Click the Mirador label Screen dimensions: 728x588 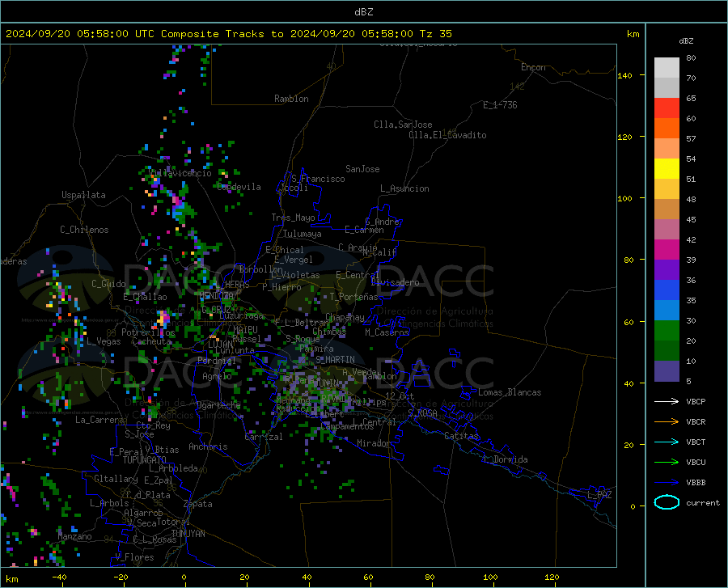[374, 443]
